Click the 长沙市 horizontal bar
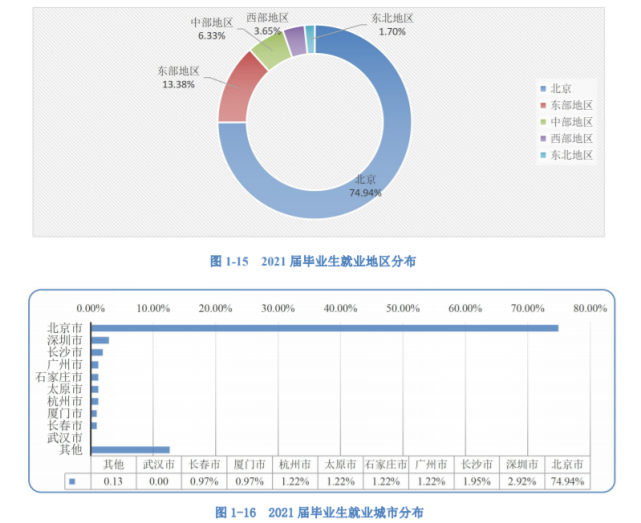This screenshot has width=641, height=523. [x=97, y=352]
